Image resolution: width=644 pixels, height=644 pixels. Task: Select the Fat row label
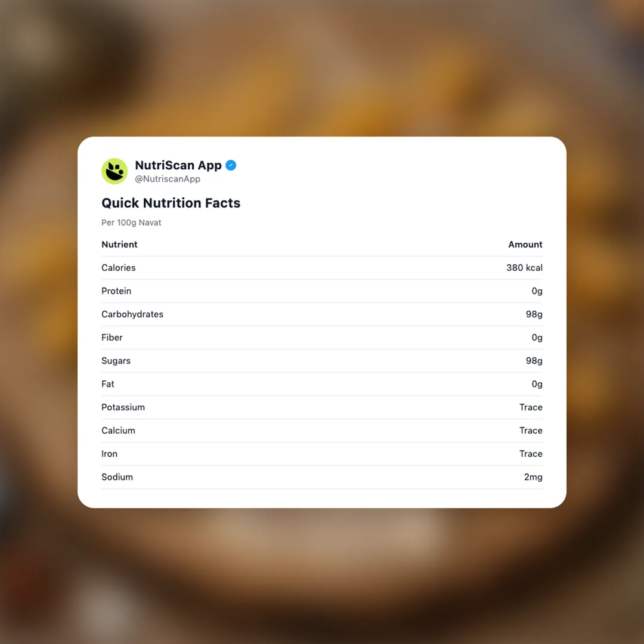point(108,384)
